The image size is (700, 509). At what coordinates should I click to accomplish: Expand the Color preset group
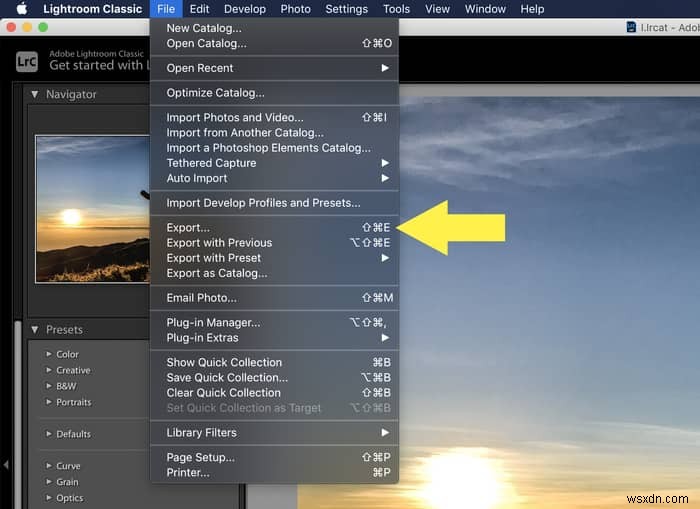click(x=49, y=354)
